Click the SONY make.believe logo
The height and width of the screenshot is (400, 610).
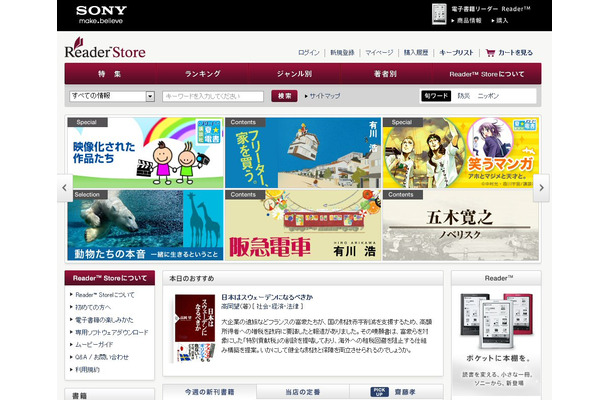tap(102, 15)
